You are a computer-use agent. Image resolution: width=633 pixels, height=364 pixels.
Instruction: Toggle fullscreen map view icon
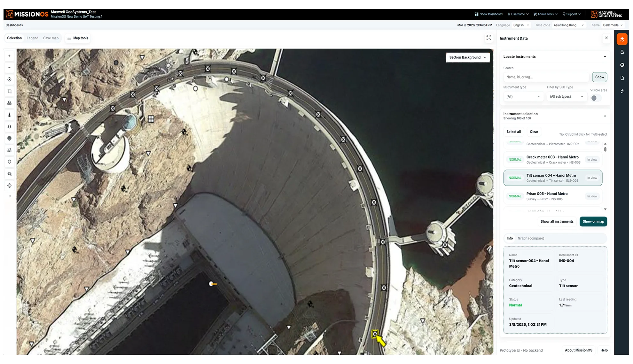click(489, 38)
